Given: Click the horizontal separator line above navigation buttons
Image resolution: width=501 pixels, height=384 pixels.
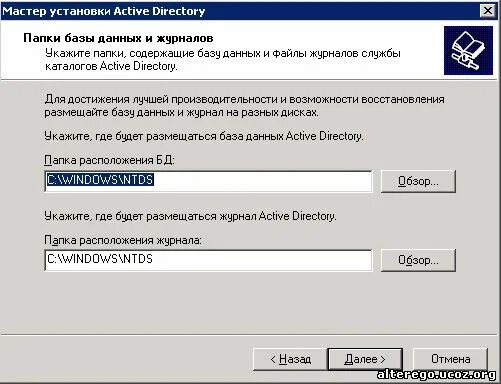Looking at the screenshot, I should (250, 334).
